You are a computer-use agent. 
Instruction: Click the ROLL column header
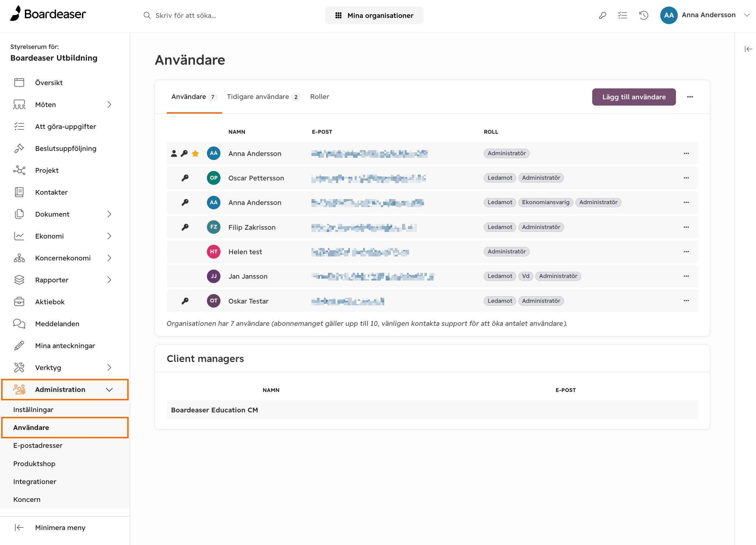pyautogui.click(x=491, y=132)
